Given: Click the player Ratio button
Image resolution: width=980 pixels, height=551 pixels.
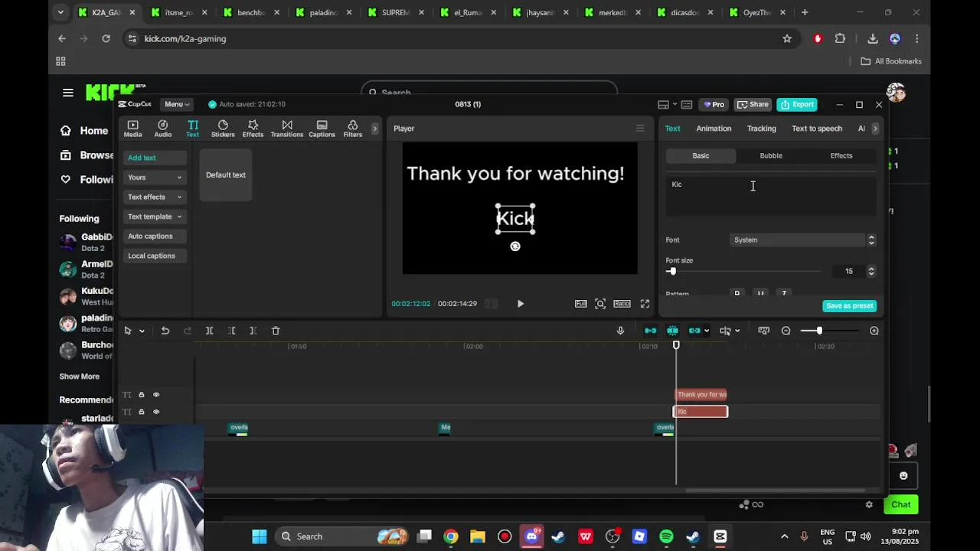Looking at the screenshot, I should point(622,304).
